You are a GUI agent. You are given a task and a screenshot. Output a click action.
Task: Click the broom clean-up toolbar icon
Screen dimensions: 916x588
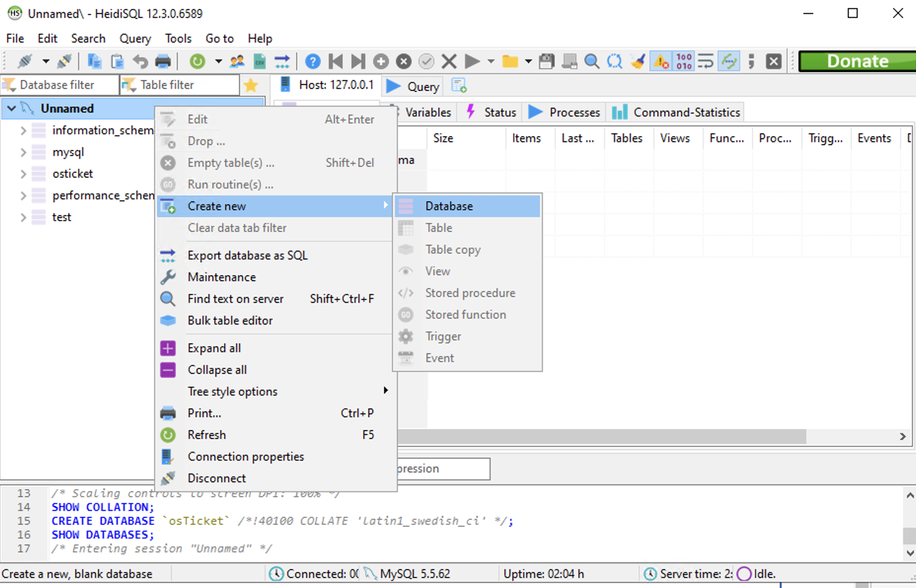[638, 61]
